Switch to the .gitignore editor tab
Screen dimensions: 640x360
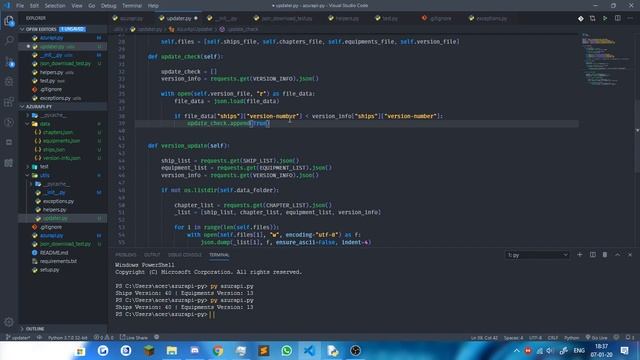[440, 18]
